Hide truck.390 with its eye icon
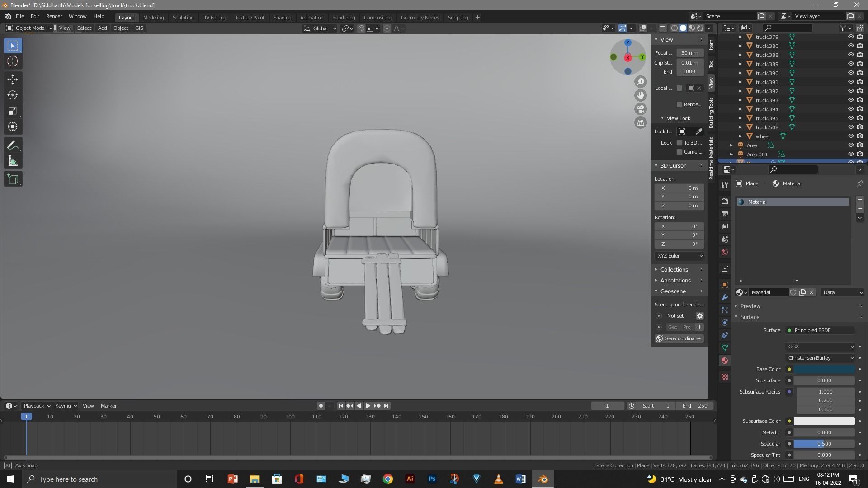868x488 pixels. tap(850, 73)
